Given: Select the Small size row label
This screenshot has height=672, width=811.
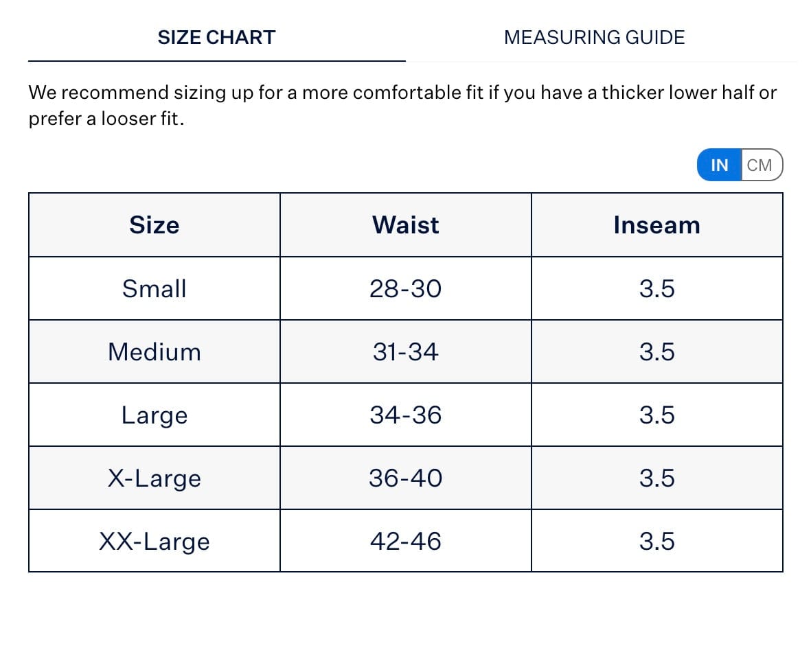Looking at the screenshot, I should coord(154,289).
